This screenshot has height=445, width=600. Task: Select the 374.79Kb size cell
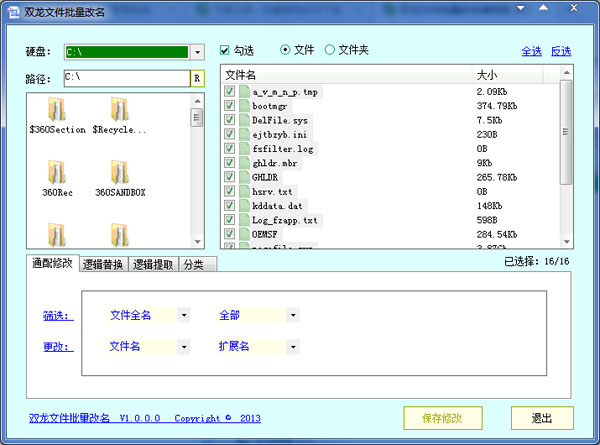497,106
